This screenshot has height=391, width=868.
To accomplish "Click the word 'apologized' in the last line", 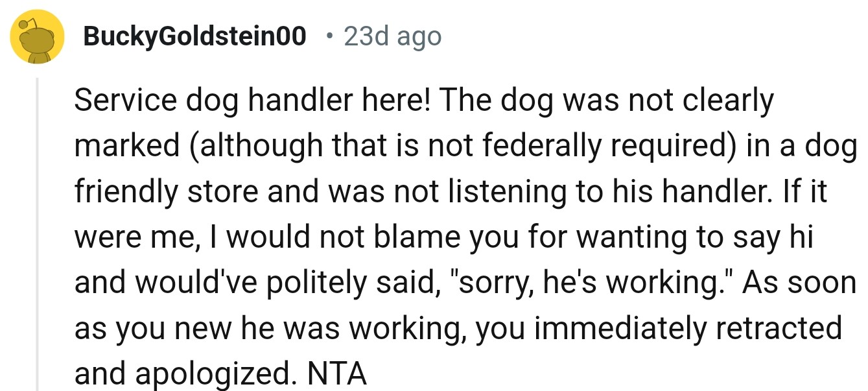I will [x=211, y=374].
